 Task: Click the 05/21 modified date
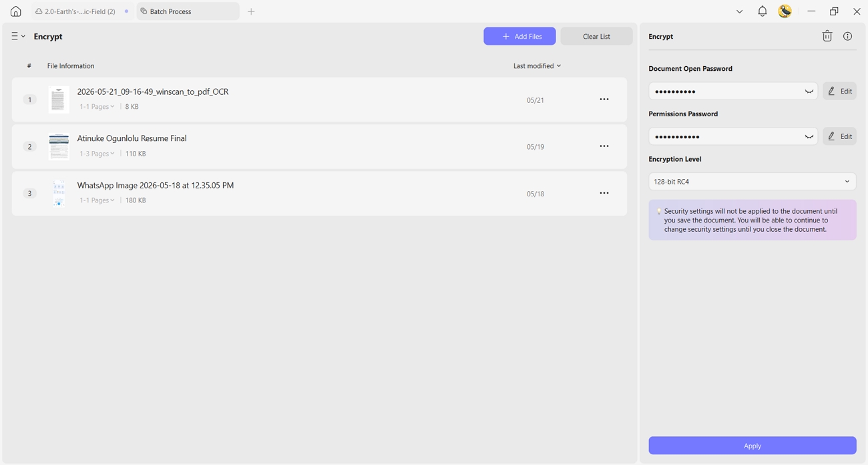coord(535,100)
